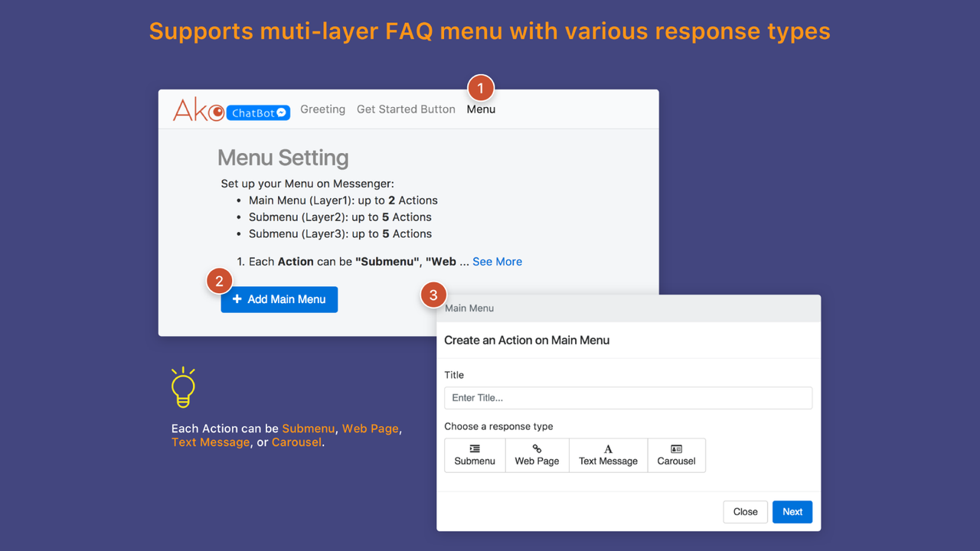The image size is (980, 551).
Task: Click the numbered badge 1 above Menu
Action: 481,87
